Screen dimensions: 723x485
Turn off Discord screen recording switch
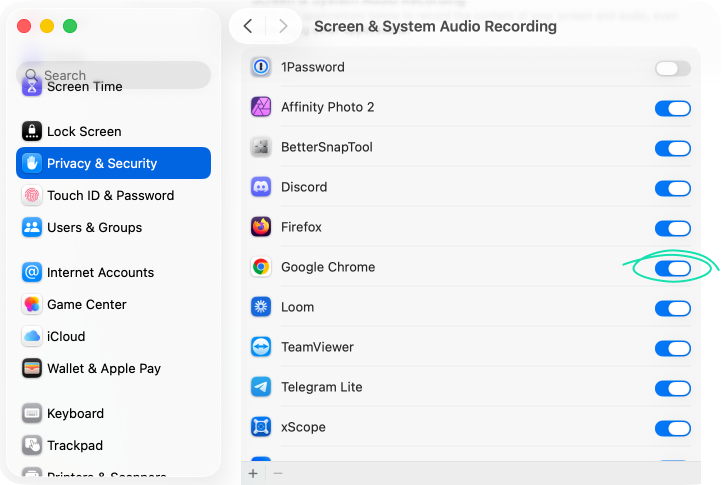pos(673,189)
